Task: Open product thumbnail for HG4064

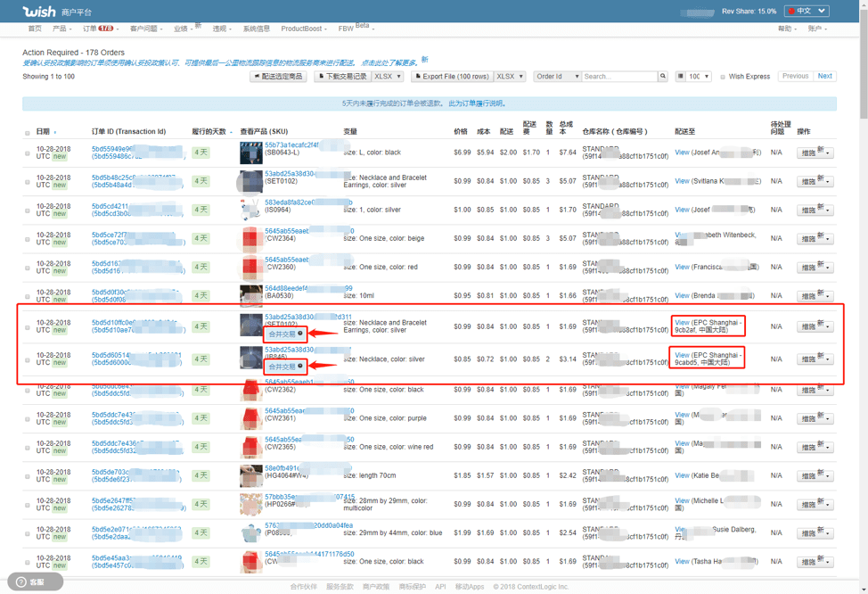Action: pos(250,475)
